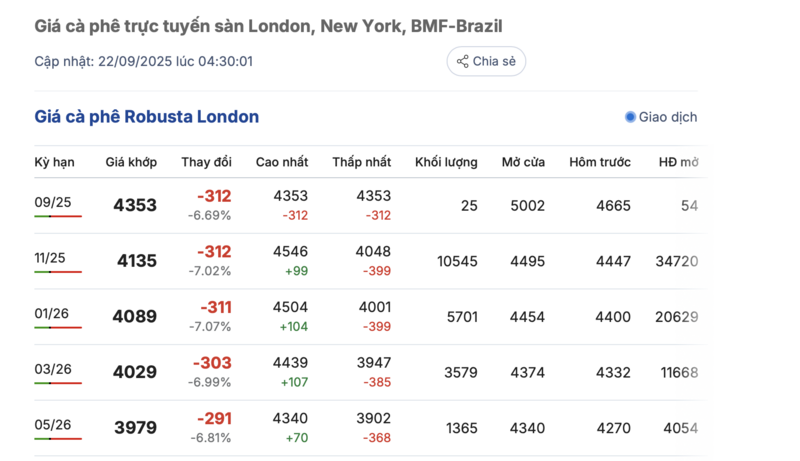Select the blue Giao dịch indicator dot

pyautogui.click(x=630, y=117)
